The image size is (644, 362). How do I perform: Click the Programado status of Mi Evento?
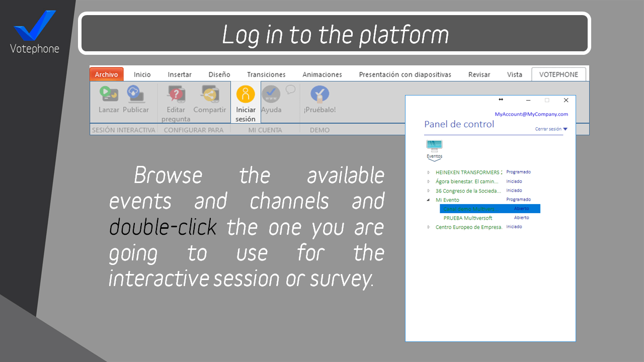point(518,200)
